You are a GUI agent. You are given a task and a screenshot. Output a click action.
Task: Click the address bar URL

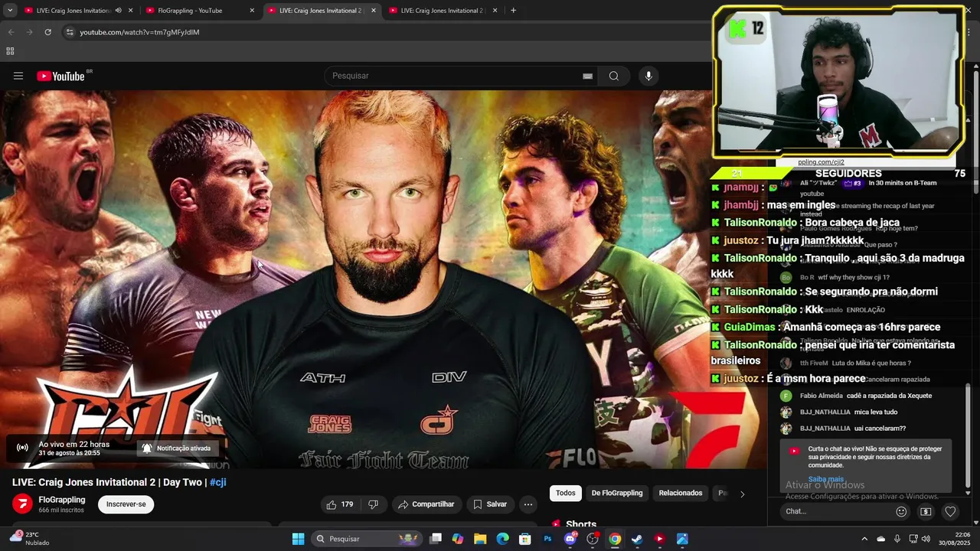pyautogui.click(x=140, y=32)
